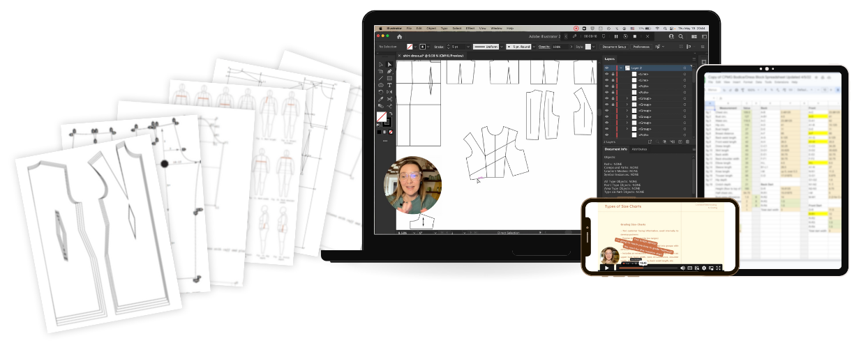Close the recording control bar
Viewport: 868px width, 345px height.
[648, 36]
